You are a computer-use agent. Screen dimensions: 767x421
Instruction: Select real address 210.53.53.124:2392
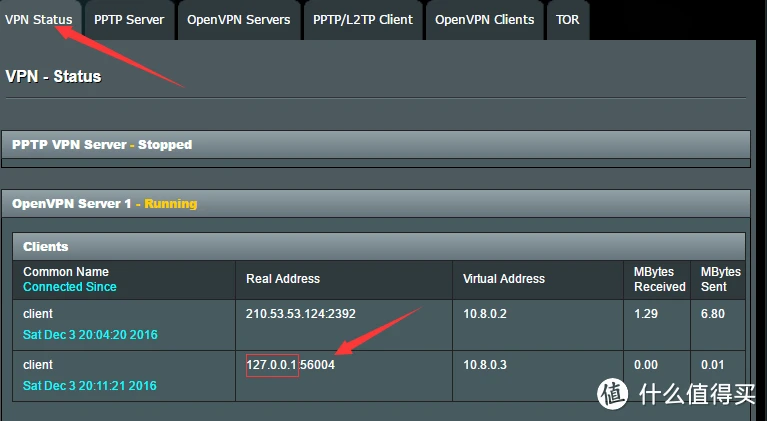301,314
